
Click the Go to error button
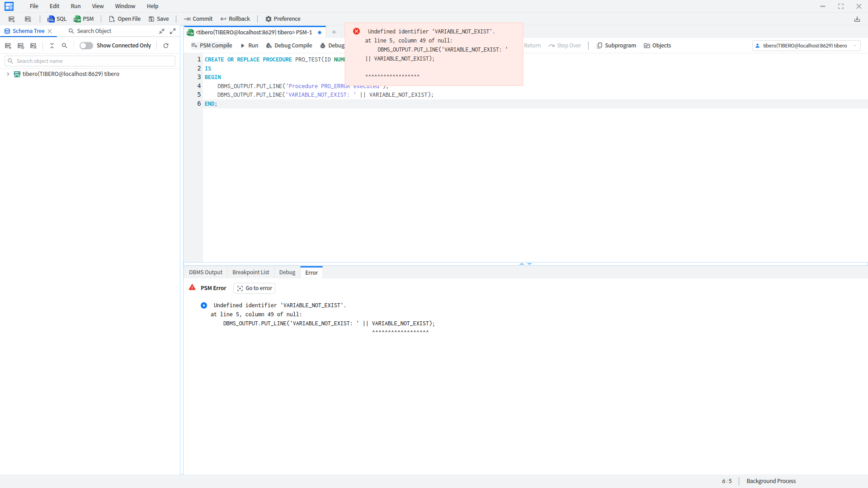(255, 288)
